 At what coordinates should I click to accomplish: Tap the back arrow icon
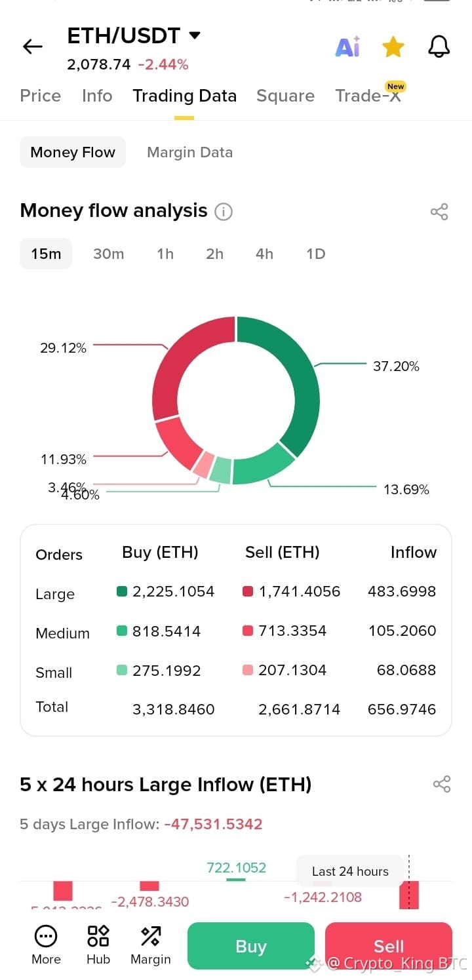pyautogui.click(x=32, y=47)
